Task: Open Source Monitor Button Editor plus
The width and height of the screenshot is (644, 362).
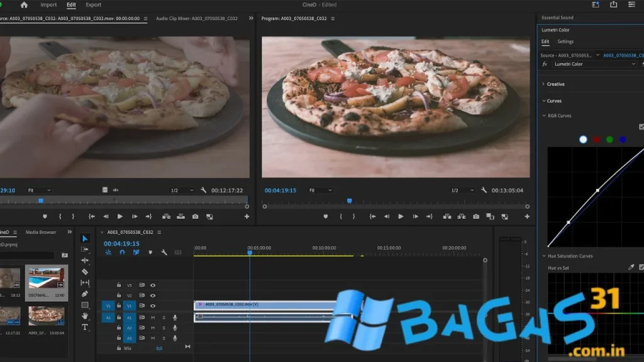Action: click(247, 217)
